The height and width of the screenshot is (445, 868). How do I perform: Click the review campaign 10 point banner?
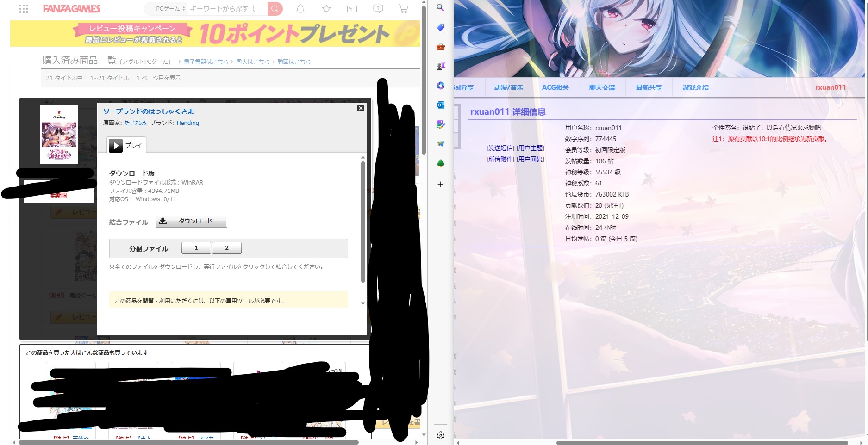(215, 33)
